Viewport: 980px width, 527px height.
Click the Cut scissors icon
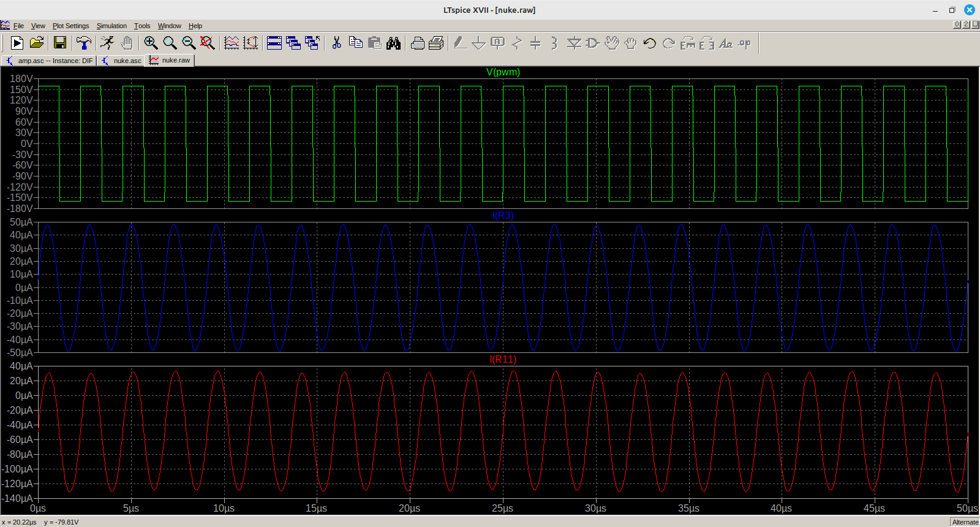[x=336, y=43]
